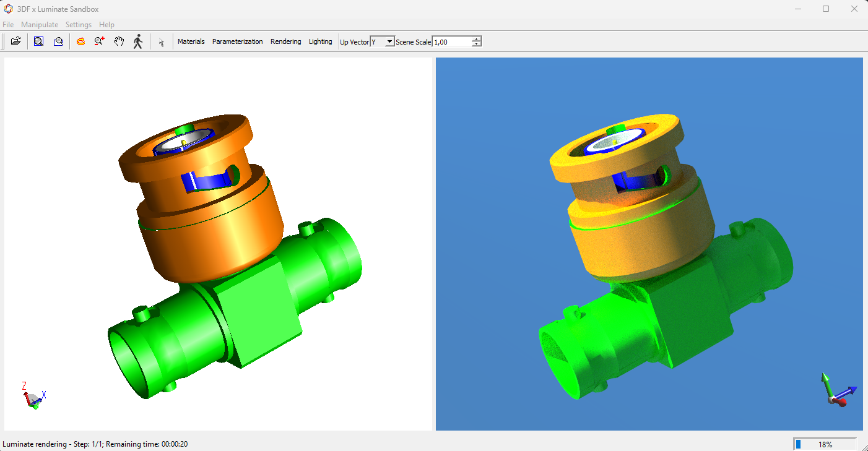The width and height of the screenshot is (868, 451).
Task: Click the 3D axis gizmo in rendered view
Action: (838, 391)
